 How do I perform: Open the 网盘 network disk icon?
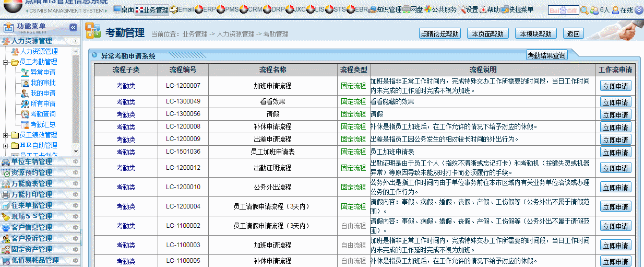point(412,9)
